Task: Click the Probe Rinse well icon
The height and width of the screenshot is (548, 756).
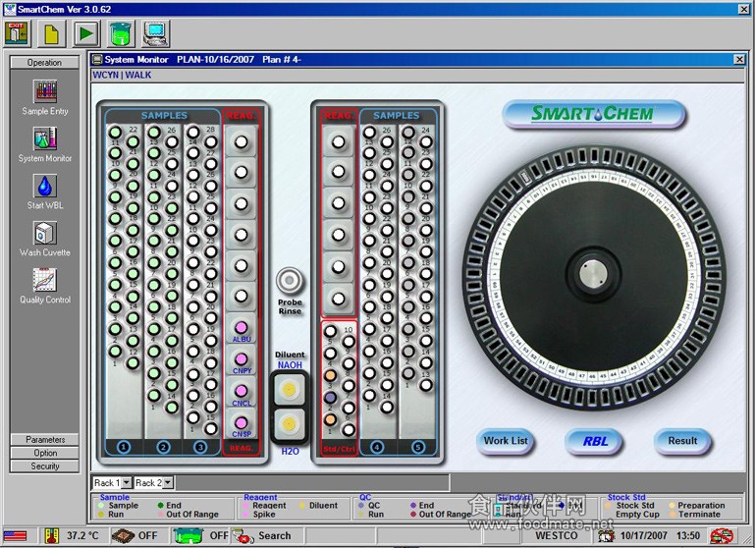Action: tap(290, 280)
